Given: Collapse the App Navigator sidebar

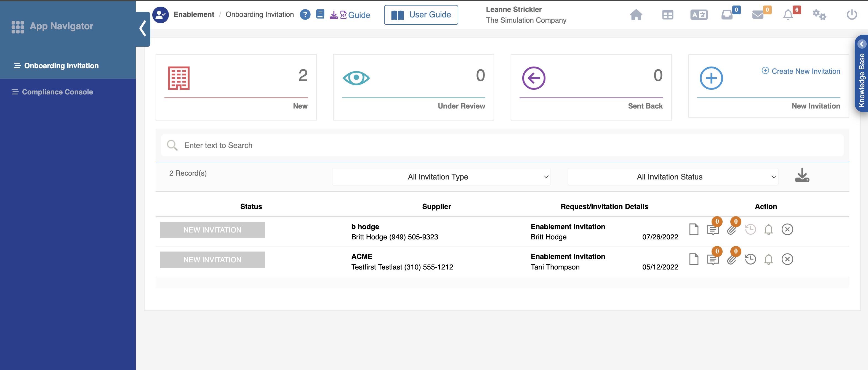Looking at the screenshot, I should 143,29.
